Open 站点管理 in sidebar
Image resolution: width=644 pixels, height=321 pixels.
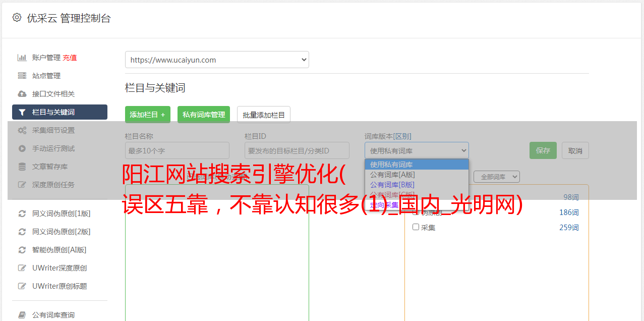pos(46,76)
